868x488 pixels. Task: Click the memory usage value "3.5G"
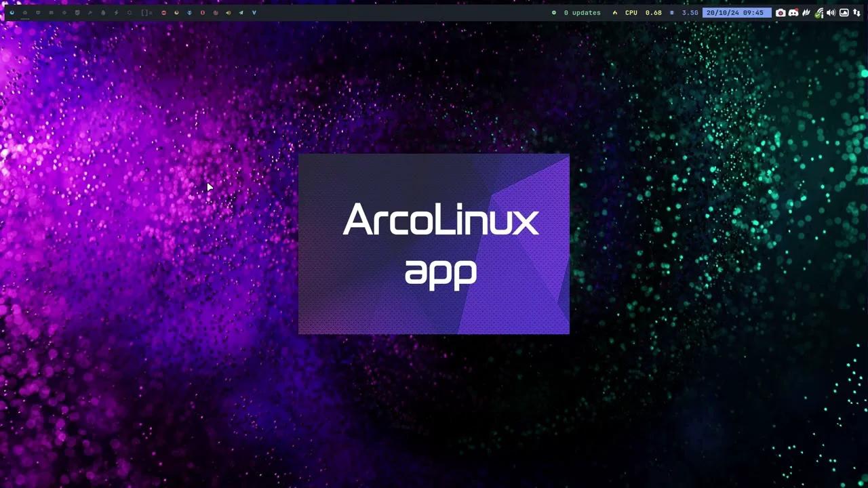point(690,13)
